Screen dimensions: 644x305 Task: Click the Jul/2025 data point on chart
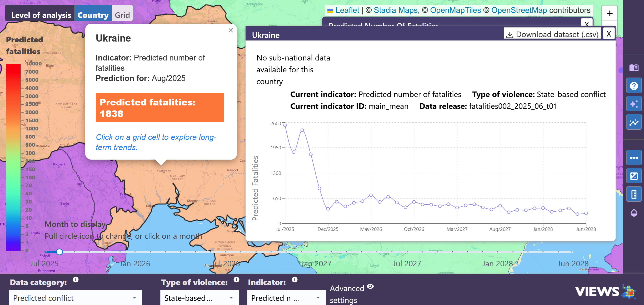pyautogui.click(x=285, y=125)
